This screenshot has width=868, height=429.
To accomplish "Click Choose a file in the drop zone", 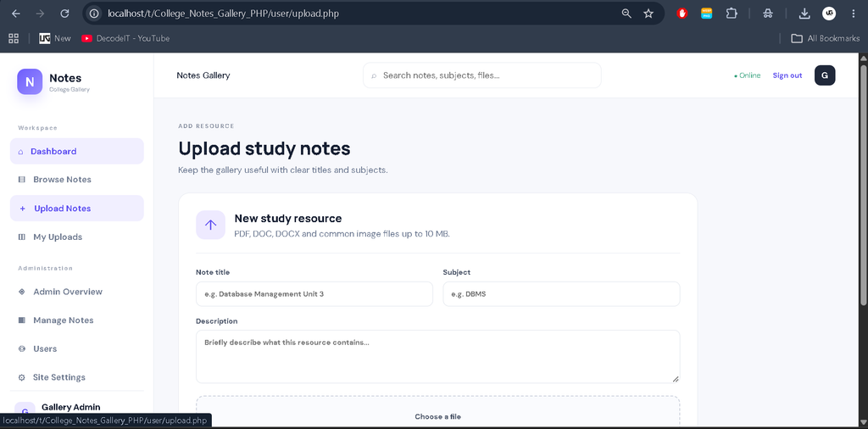I will (438, 416).
